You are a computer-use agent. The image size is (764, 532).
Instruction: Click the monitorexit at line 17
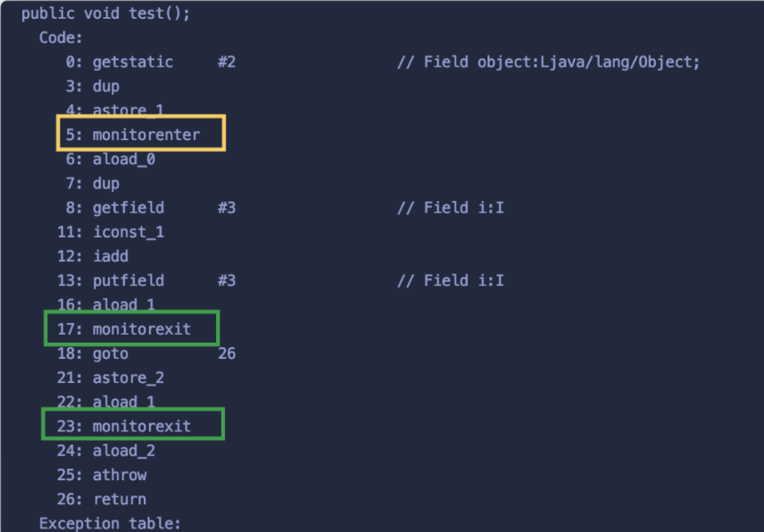131,328
